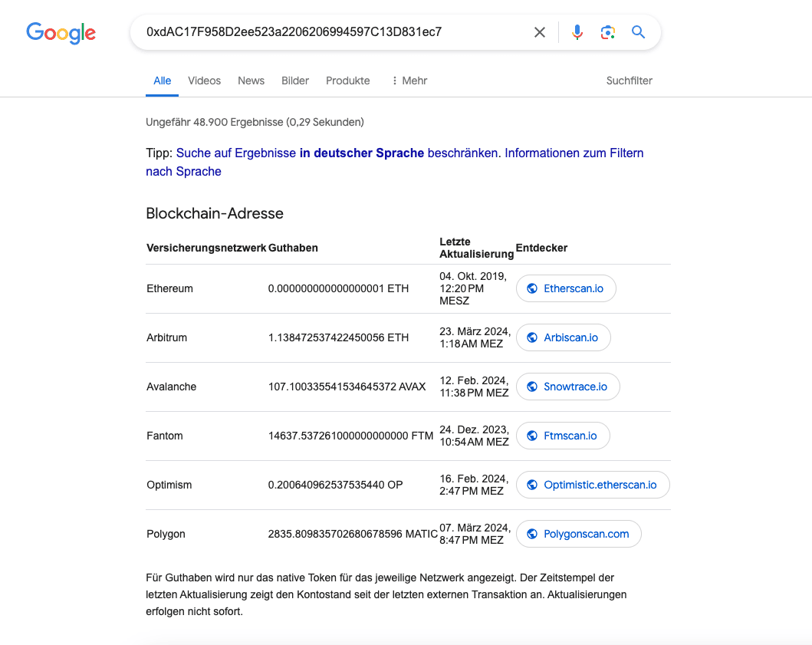Start voice search with microphone icon
This screenshot has height=645, width=812.
[x=577, y=32]
